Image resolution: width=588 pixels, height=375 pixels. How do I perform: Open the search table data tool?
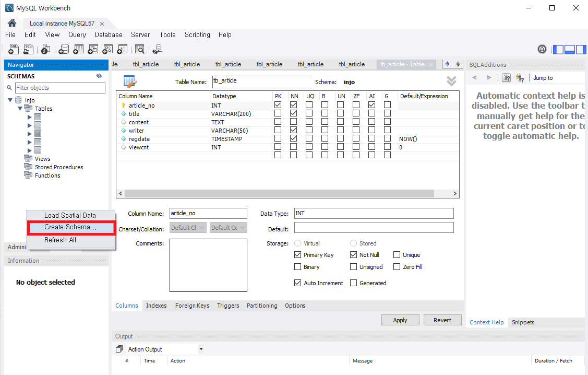139,49
